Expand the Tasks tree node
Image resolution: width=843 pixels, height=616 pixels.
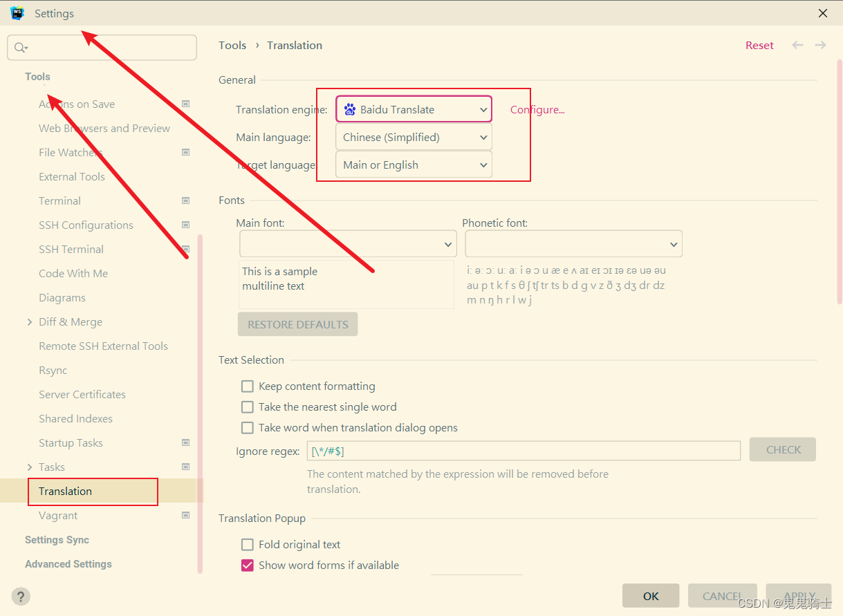point(30,467)
